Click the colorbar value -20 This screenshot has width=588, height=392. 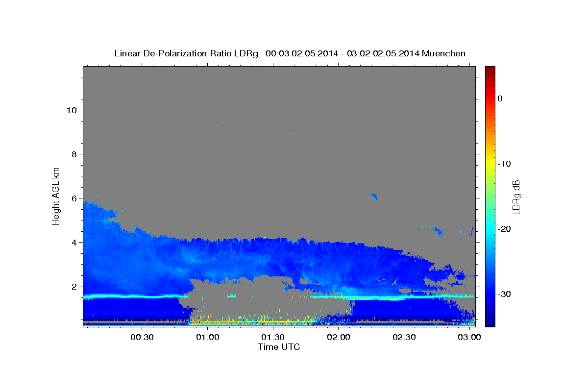(504, 229)
